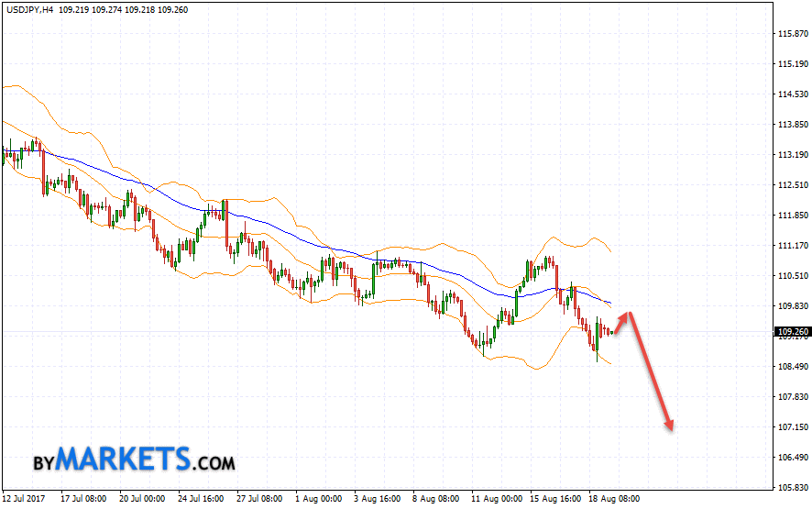The width and height of the screenshot is (812, 509).
Task: Click the 105.830 price axis label
Action: click(x=790, y=488)
